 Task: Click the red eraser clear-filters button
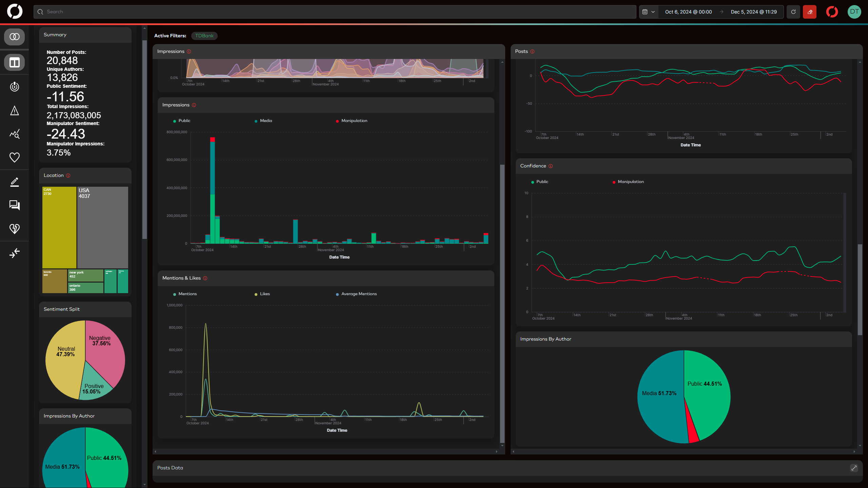[x=810, y=12]
